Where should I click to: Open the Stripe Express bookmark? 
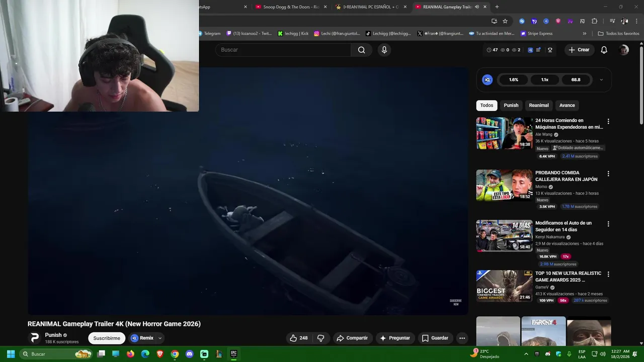coord(536,34)
